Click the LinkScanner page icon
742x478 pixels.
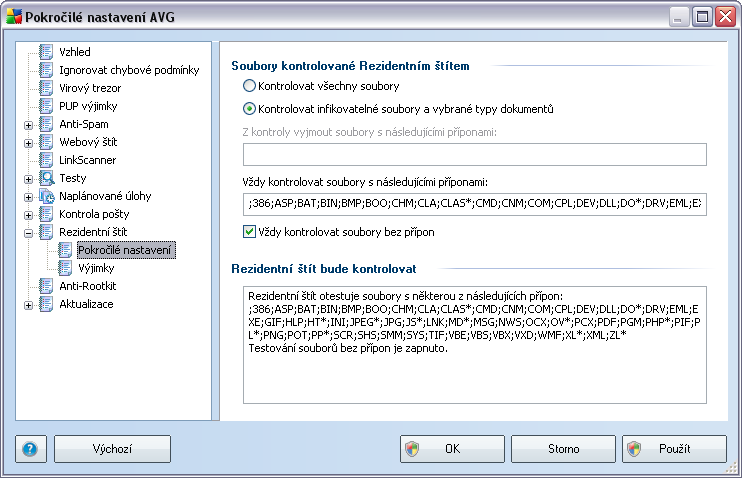coord(46,160)
